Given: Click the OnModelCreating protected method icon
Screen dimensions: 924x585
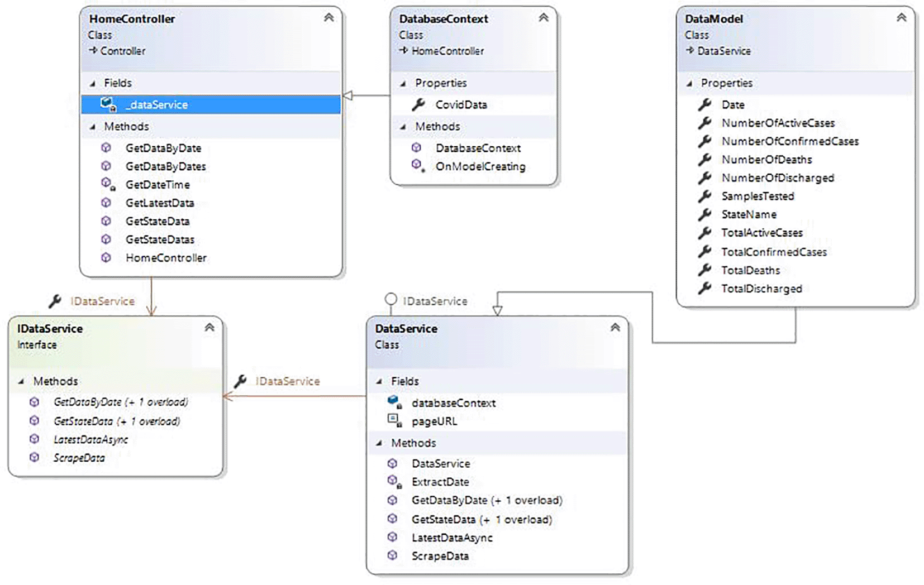Looking at the screenshot, I should click(x=418, y=165).
